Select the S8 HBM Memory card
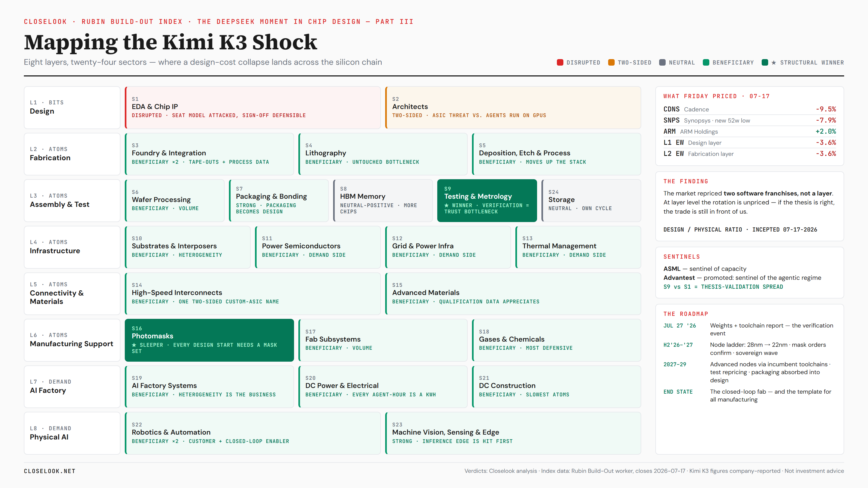 (383, 201)
